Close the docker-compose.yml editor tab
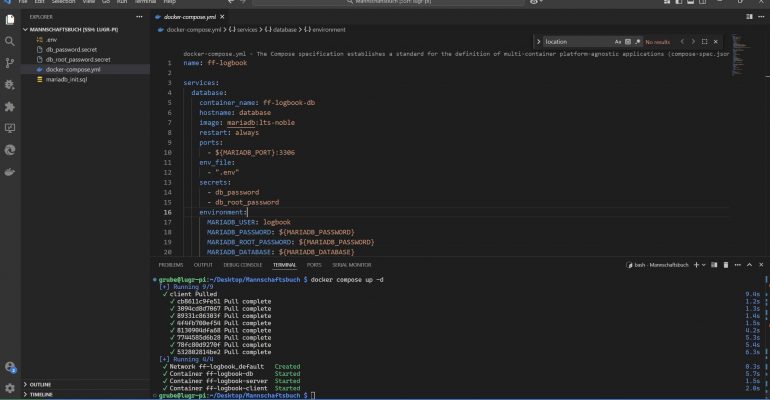The width and height of the screenshot is (770, 400). click(222, 17)
